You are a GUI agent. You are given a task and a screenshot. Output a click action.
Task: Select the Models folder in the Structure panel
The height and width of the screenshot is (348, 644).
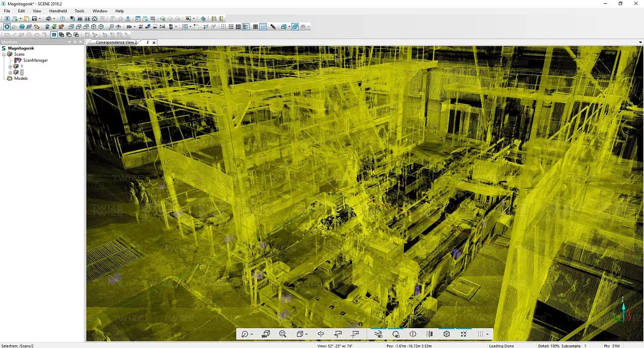pyautogui.click(x=20, y=78)
